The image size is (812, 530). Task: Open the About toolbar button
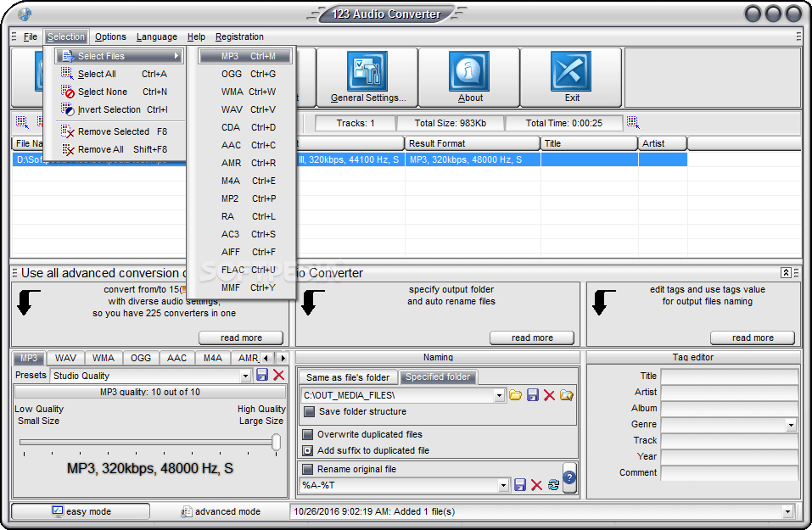tap(469, 77)
